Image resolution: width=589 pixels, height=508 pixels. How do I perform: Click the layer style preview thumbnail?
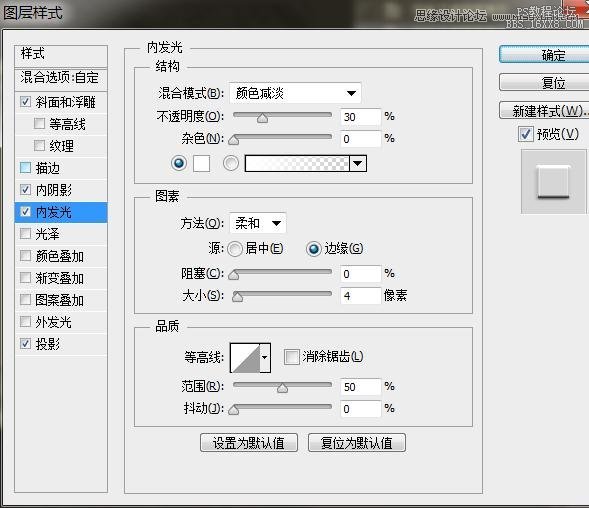click(553, 181)
